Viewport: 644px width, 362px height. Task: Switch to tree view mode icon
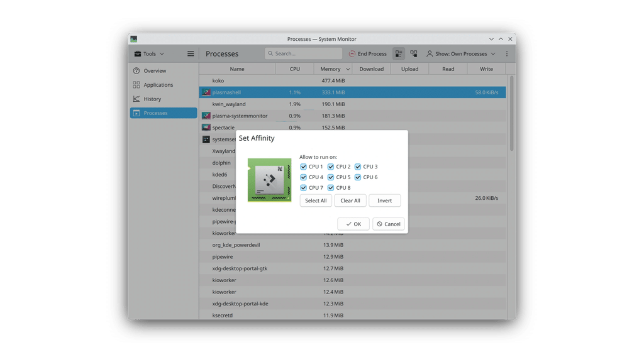(414, 54)
